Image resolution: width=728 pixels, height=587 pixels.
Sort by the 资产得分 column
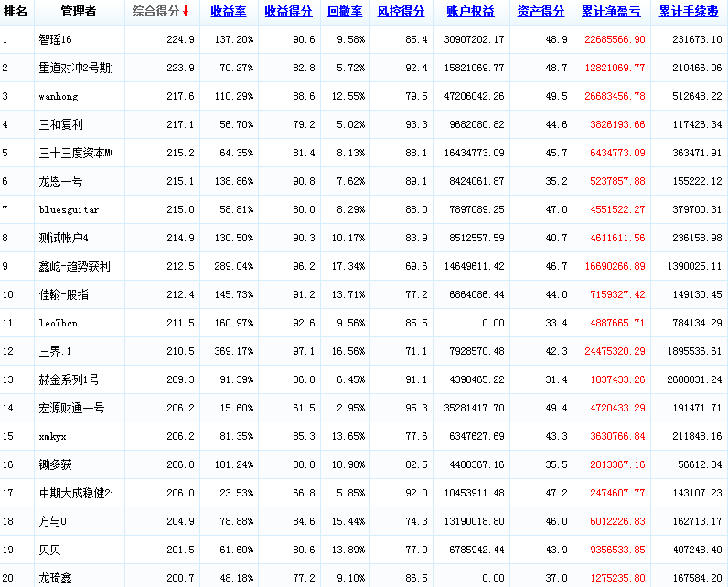(541, 12)
